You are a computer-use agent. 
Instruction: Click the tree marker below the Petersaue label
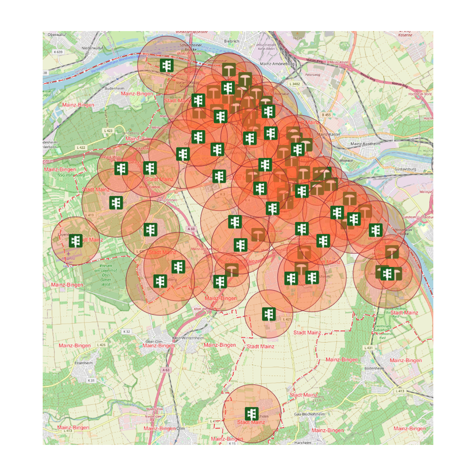click(x=268, y=111)
